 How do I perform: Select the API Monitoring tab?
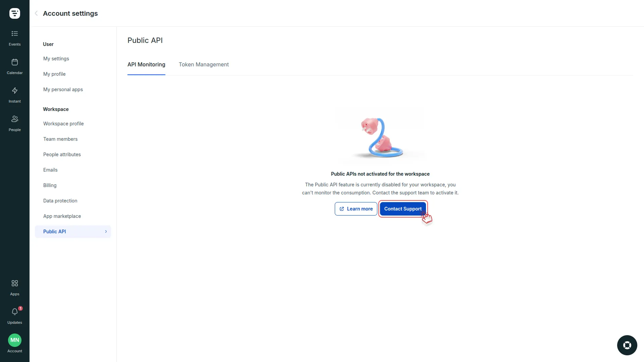(146, 64)
